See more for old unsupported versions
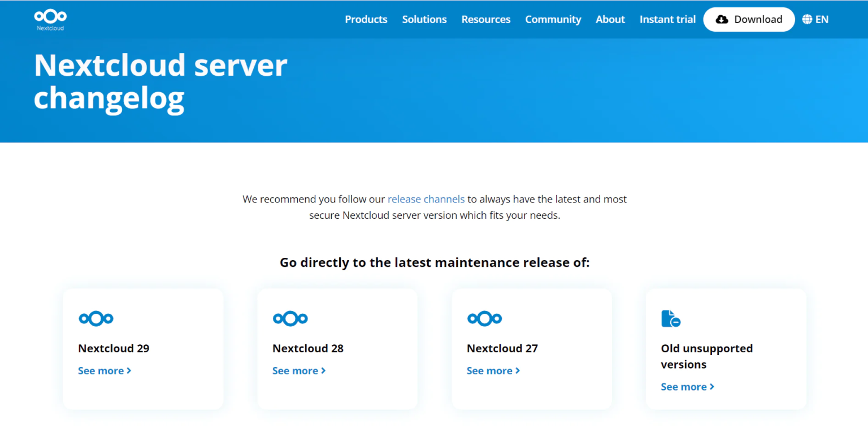Screen dimensions: 868x428 [x=684, y=386]
